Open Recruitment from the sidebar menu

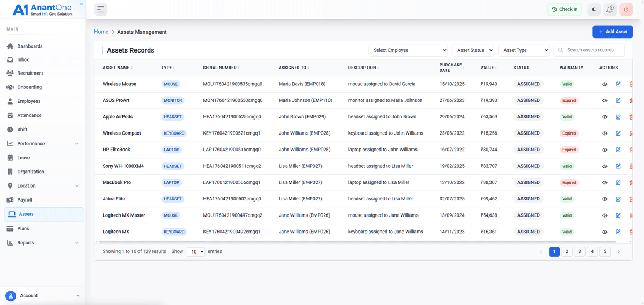30,73
